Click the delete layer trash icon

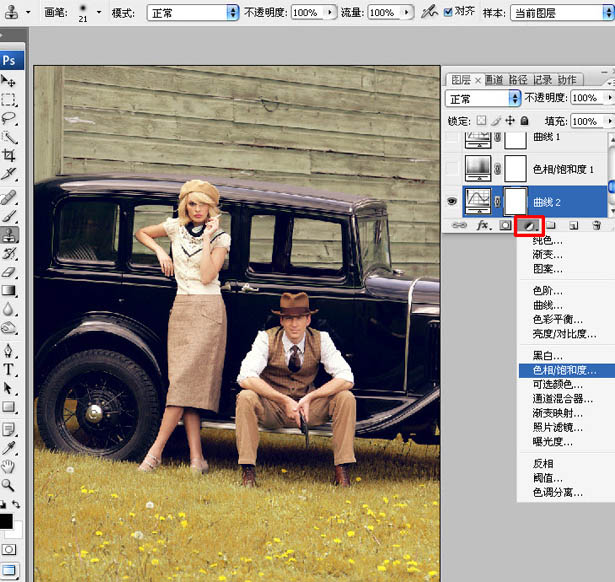coord(596,226)
